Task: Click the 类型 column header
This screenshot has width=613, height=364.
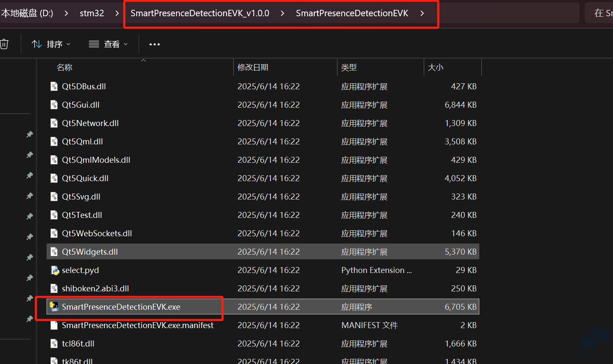Action: (x=349, y=68)
